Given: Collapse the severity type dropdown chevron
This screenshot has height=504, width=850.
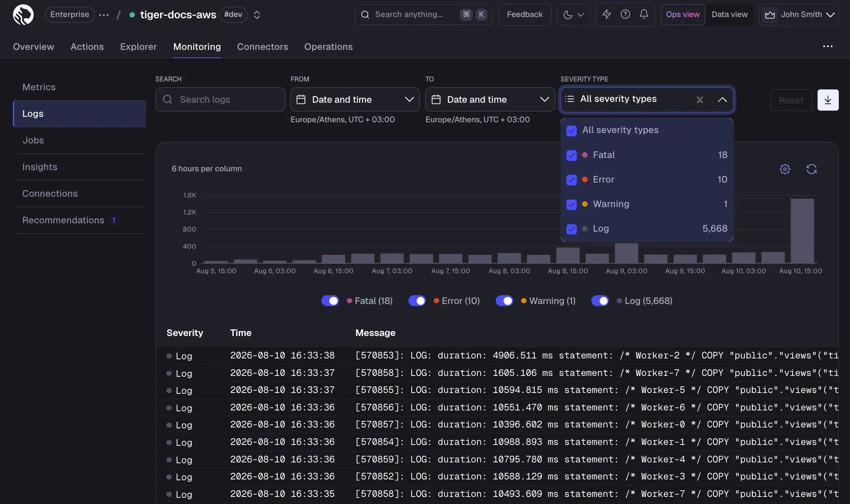Looking at the screenshot, I should pyautogui.click(x=722, y=99).
